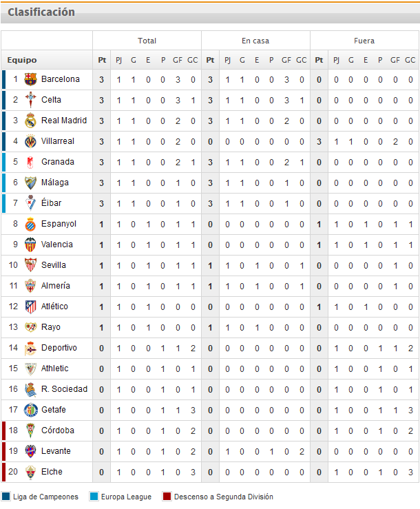
Task: Click the Getafe club crest
Action: (x=30, y=410)
